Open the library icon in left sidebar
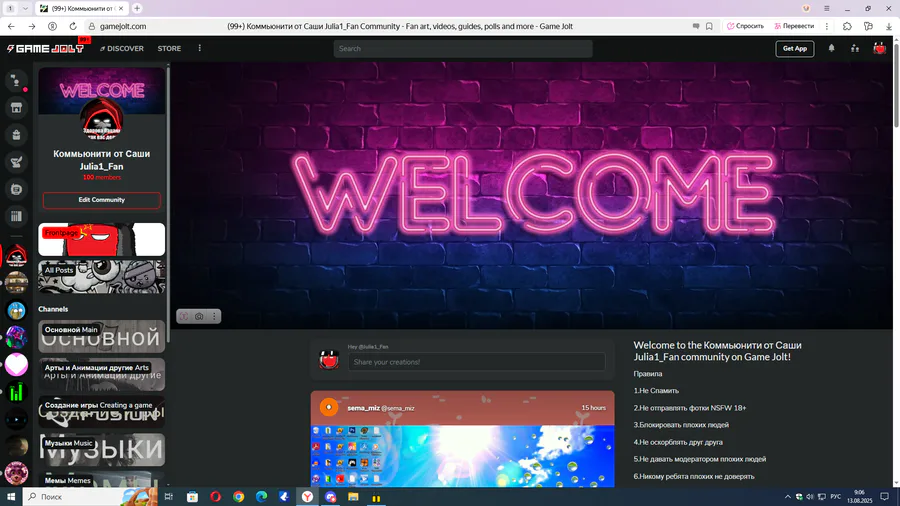The width and height of the screenshot is (900, 506). pos(16,216)
